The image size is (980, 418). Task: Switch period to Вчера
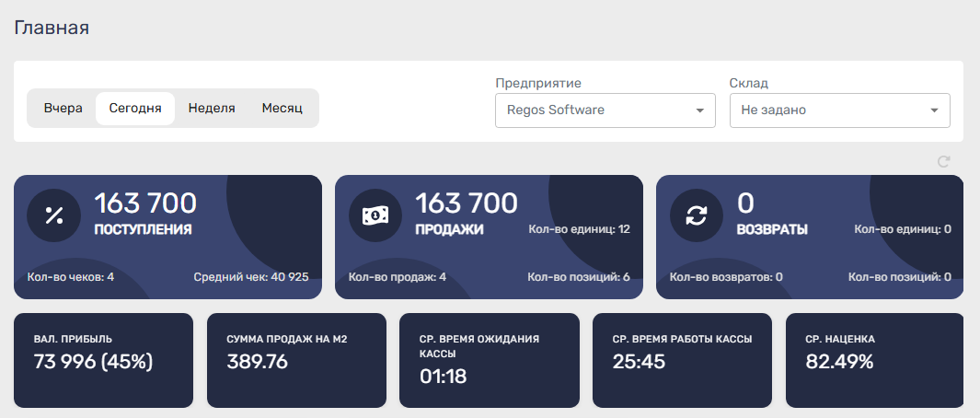tap(63, 108)
